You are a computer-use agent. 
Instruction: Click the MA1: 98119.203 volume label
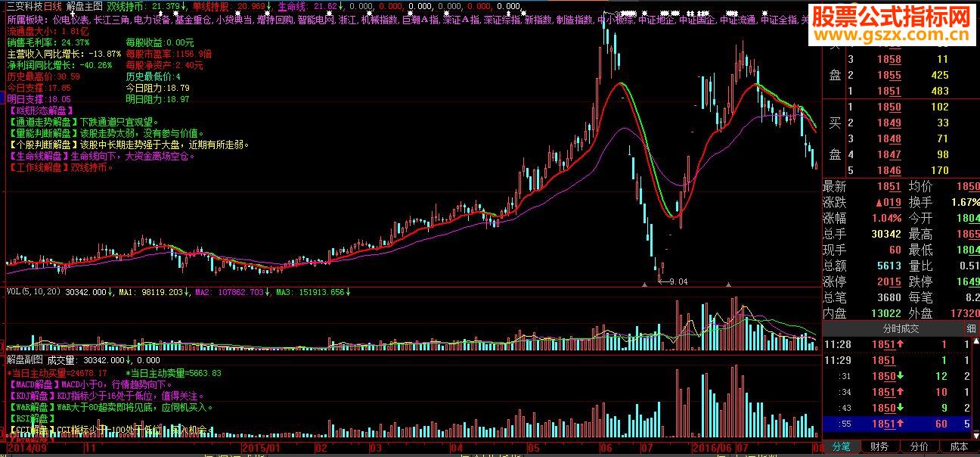point(151,291)
